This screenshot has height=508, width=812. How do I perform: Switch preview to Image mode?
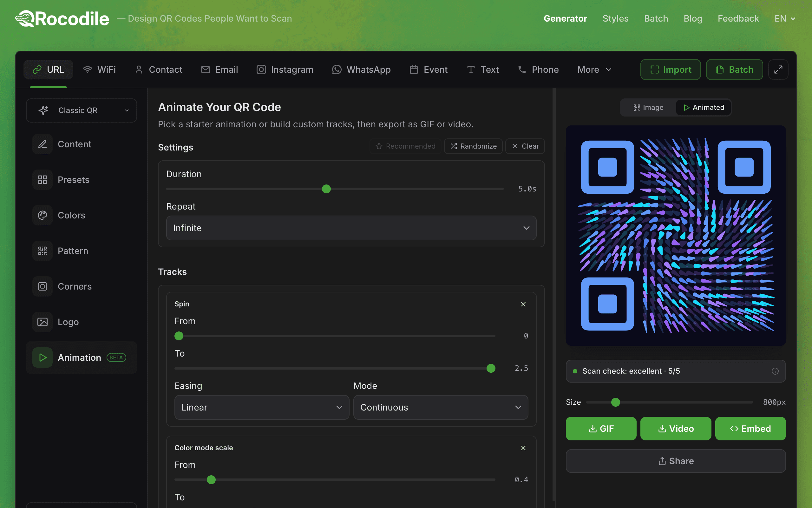(648, 108)
